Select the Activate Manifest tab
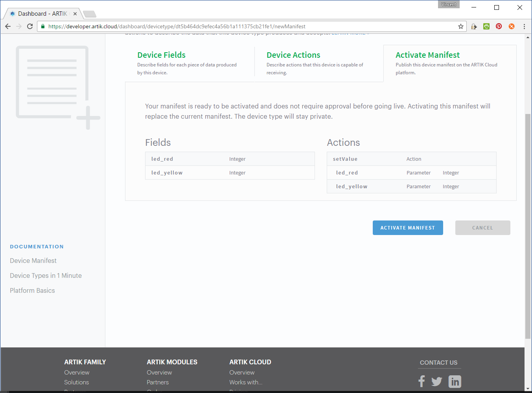 [427, 55]
